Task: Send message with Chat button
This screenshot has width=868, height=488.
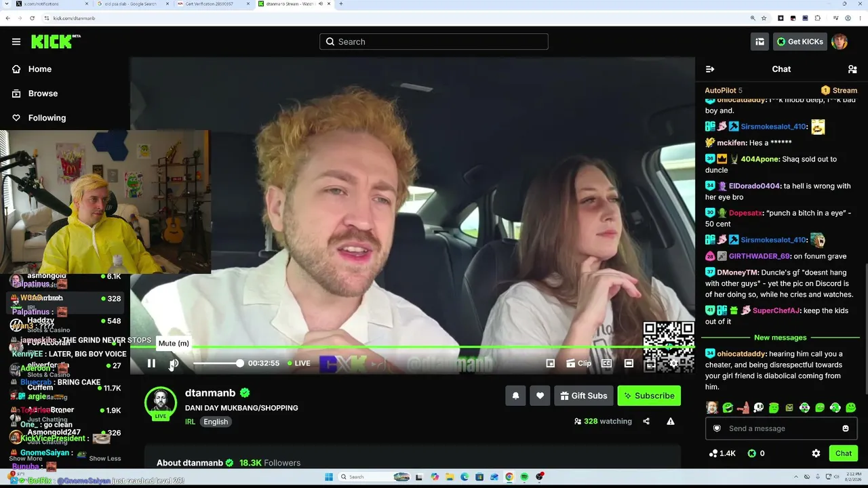Action: click(x=844, y=453)
